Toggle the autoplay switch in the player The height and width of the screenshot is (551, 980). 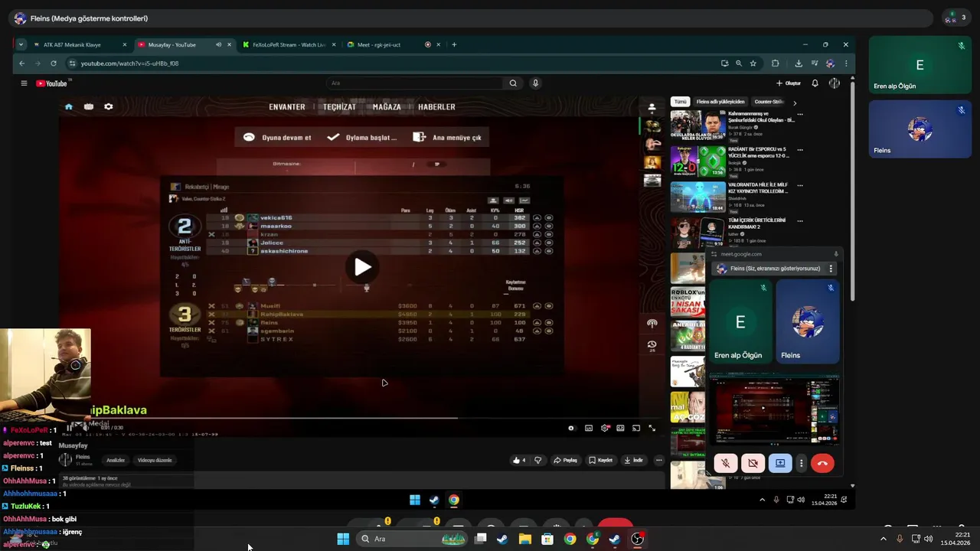point(571,429)
